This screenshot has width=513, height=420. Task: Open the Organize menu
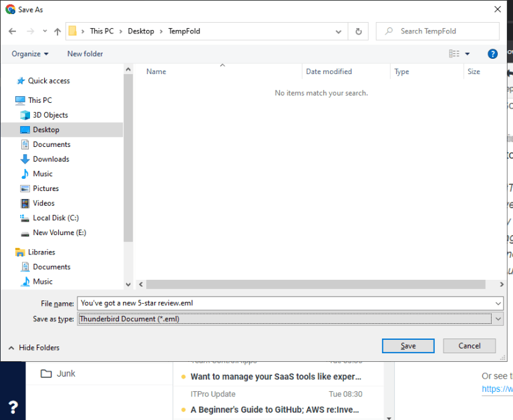point(30,53)
